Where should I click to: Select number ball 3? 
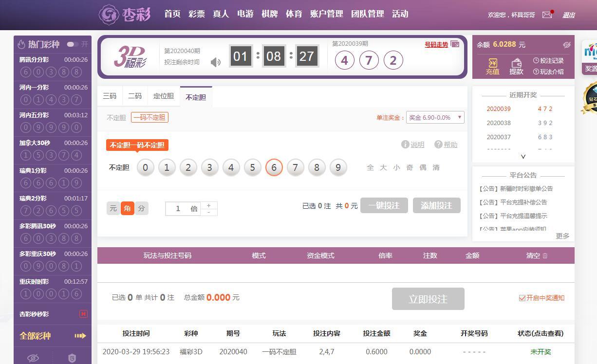[x=210, y=167]
